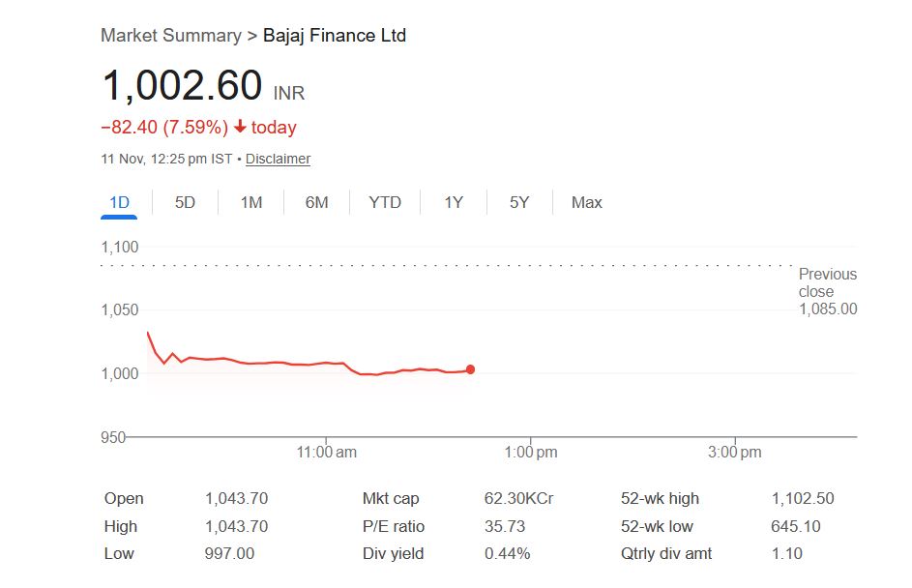Switch to the 5D chart tab
The width and height of the screenshot is (912, 588).
pyautogui.click(x=185, y=202)
